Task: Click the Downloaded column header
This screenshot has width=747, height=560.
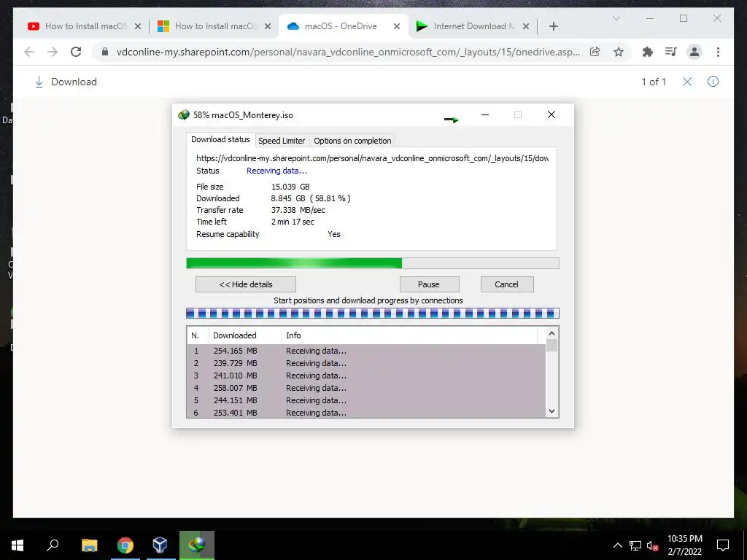Action: coord(245,335)
